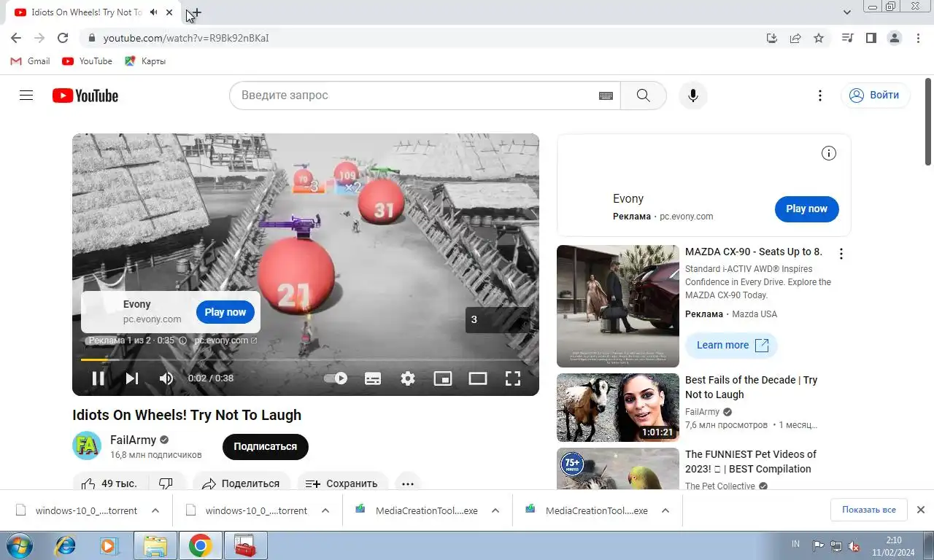Click Play now in Evony sidebar ad

(x=806, y=209)
